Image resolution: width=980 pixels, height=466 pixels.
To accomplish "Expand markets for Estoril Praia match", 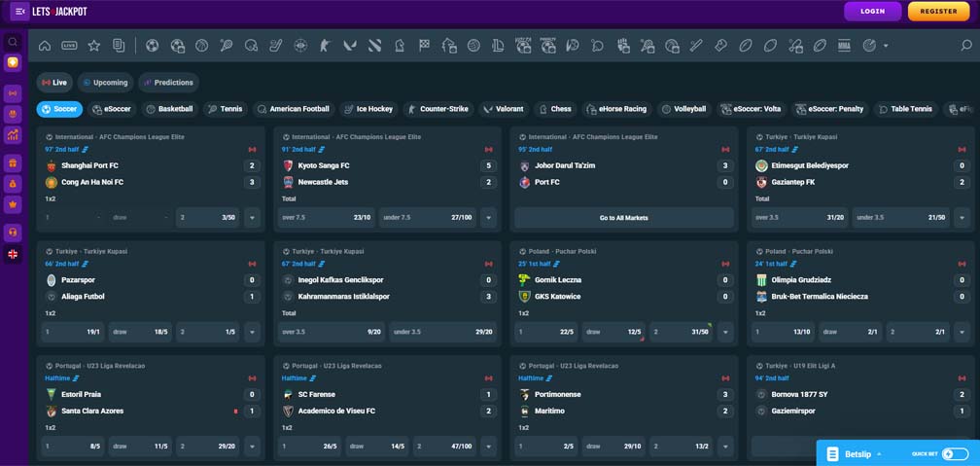I will pyautogui.click(x=253, y=447).
